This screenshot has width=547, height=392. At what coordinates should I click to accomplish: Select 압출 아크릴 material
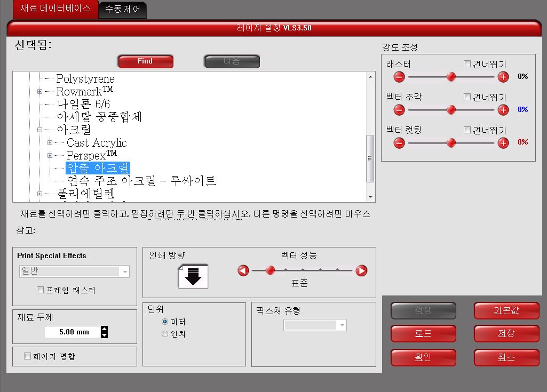point(98,168)
